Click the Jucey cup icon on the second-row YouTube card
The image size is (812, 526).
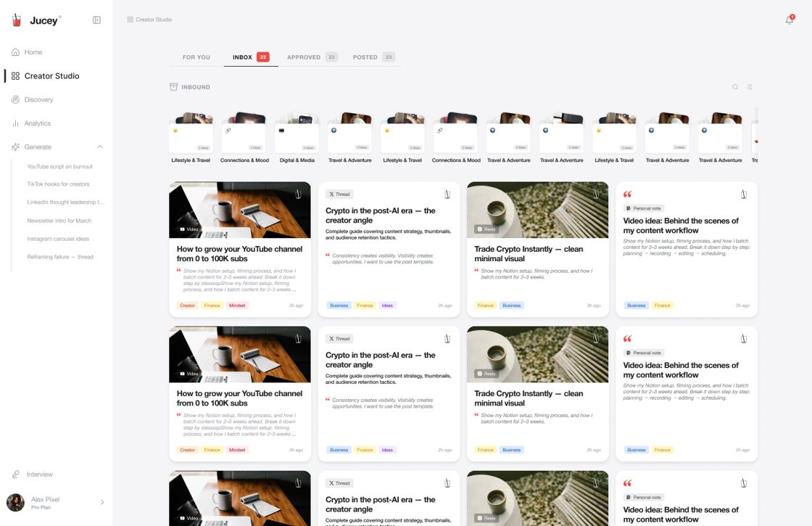coord(298,339)
